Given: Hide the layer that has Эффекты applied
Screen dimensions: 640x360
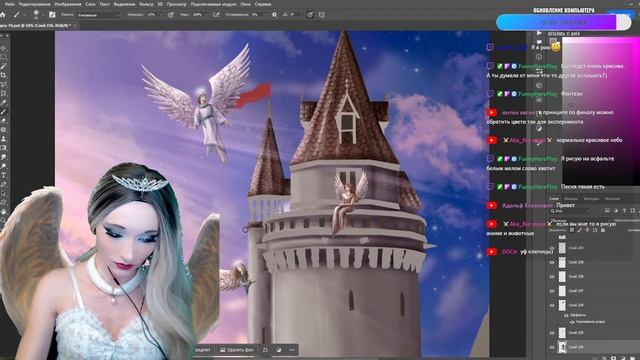Looking at the screenshot, I should (x=552, y=305).
